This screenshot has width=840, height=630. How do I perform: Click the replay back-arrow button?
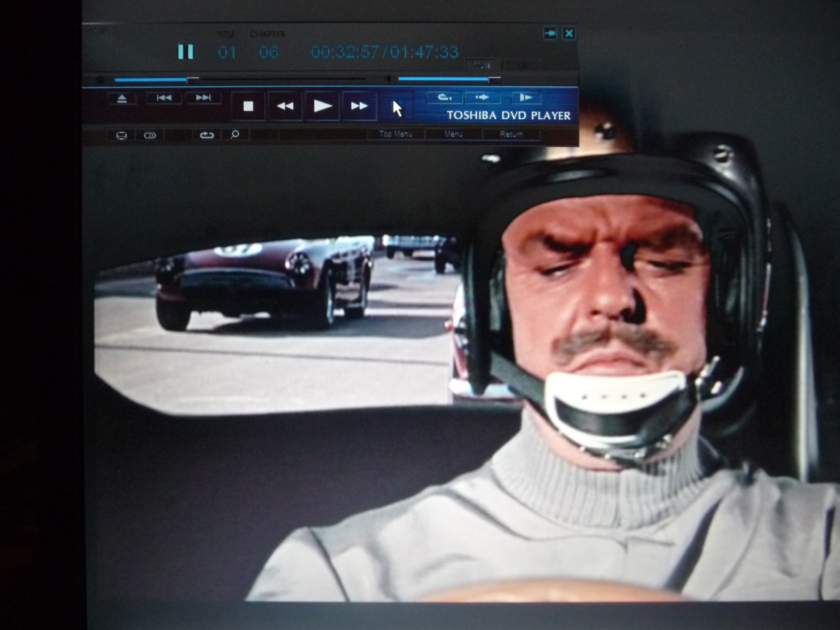[x=445, y=97]
